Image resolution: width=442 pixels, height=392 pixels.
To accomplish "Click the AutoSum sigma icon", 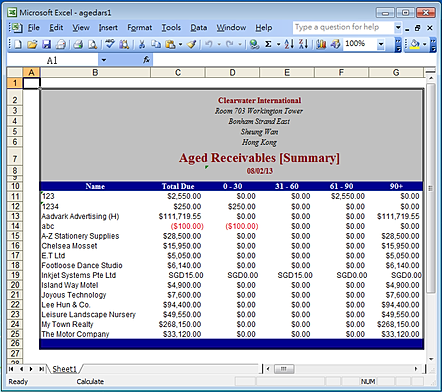I will (x=268, y=44).
